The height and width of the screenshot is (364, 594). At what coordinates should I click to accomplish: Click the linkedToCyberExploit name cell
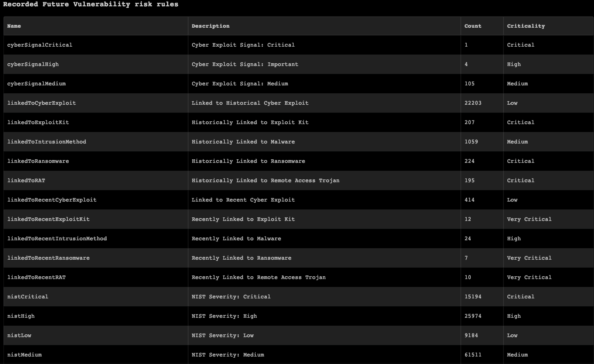click(41, 103)
